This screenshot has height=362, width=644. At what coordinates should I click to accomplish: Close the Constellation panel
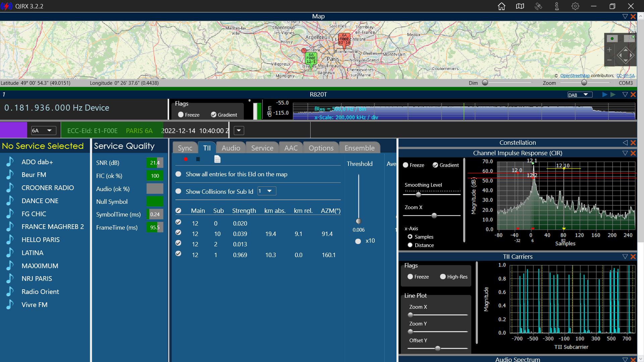click(x=633, y=143)
